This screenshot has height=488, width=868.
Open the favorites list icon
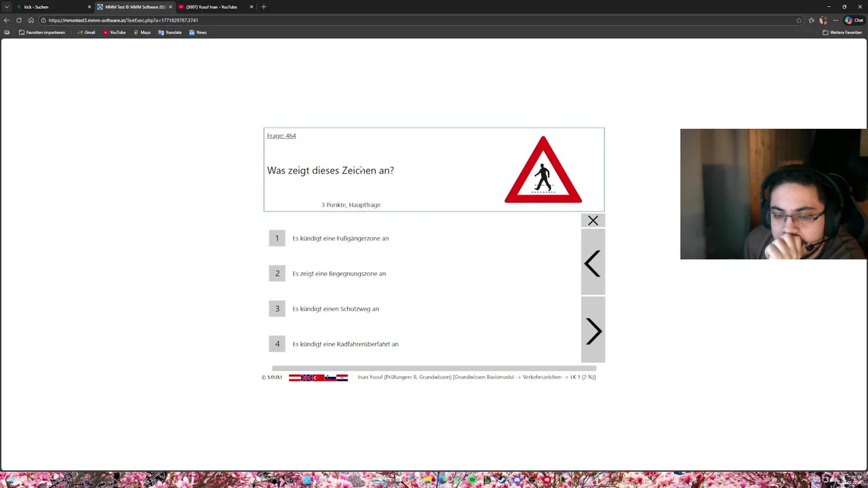click(x=811, y=20)
